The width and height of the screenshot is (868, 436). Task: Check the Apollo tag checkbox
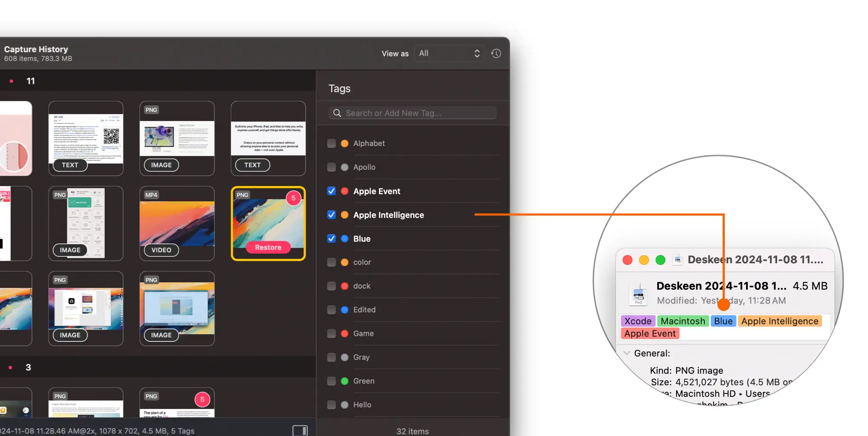click(332, 167)
